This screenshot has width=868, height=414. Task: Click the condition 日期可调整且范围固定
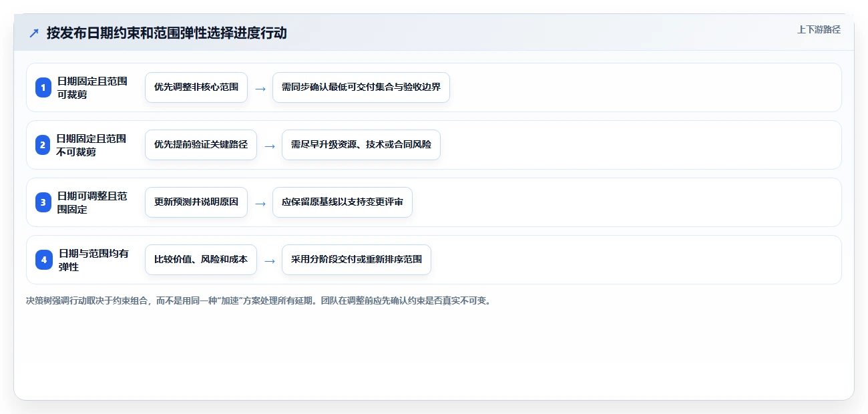click(92, 202)
